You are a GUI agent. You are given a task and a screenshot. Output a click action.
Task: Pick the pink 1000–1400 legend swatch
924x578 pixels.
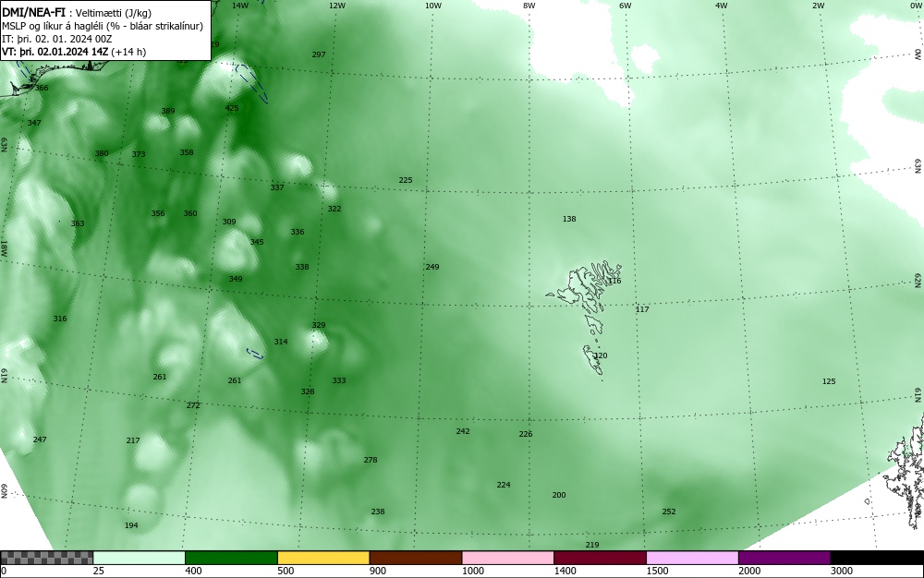(x=508, y=558)
